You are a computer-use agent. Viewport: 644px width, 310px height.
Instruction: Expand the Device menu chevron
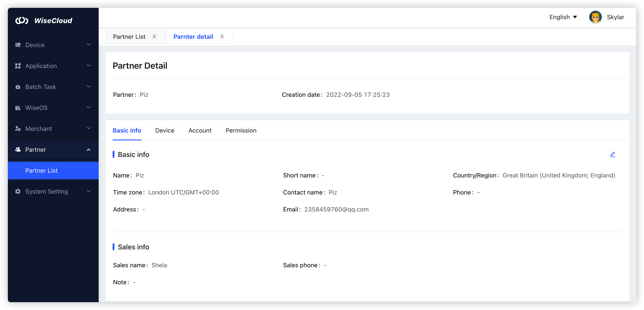point(88,45)
